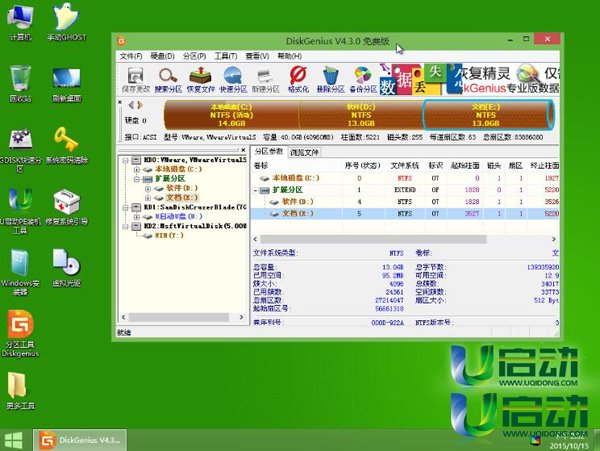600x451 pixels.
Task: Open 刷新桌面 desktop icon
Action: coord(67,83)
